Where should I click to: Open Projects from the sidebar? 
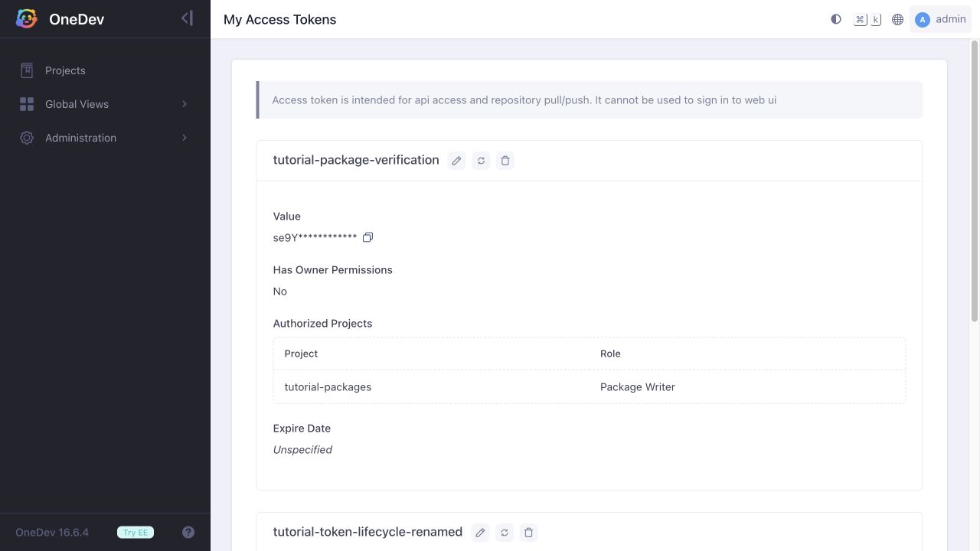105,70
